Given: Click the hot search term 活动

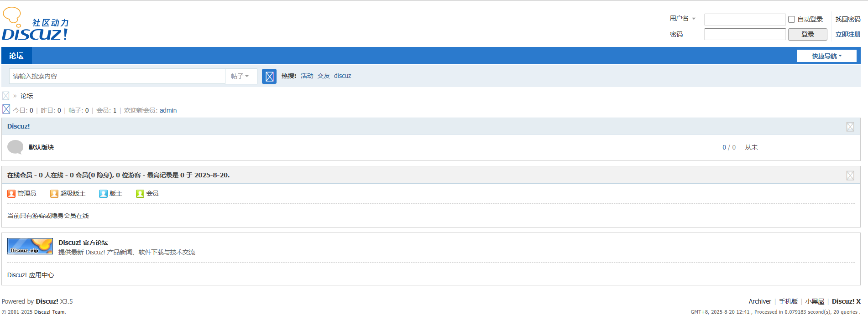Looking at the screenshot, I should [x=307, y=76].
